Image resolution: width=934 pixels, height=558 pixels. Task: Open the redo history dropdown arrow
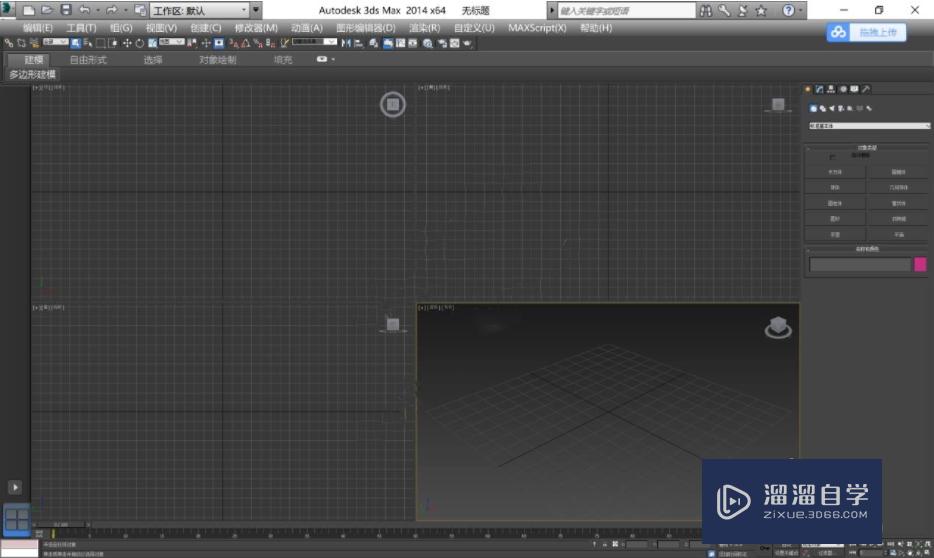click(125, 10)
